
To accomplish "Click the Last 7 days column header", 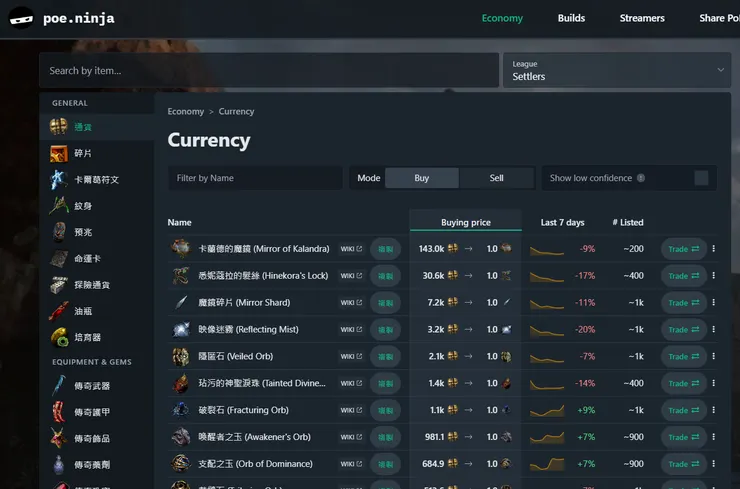I will pos(562,222).
